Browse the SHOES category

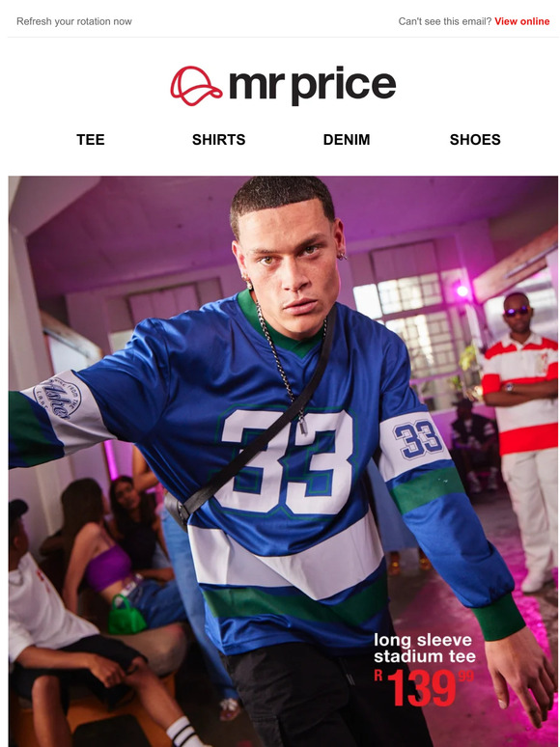(x=475, y=140)
